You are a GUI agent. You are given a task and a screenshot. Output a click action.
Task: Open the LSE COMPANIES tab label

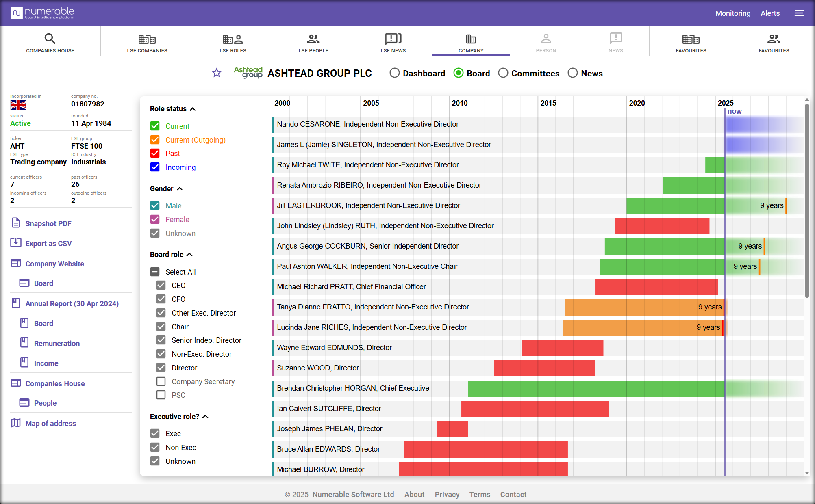pos(147,51)
